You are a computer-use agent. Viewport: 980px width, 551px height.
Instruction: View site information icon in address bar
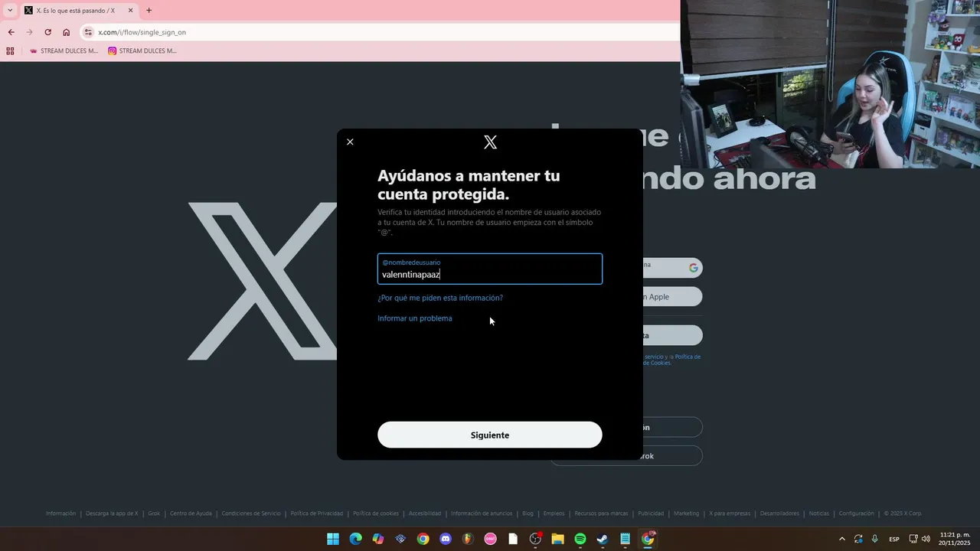click(x=88, y=32)
